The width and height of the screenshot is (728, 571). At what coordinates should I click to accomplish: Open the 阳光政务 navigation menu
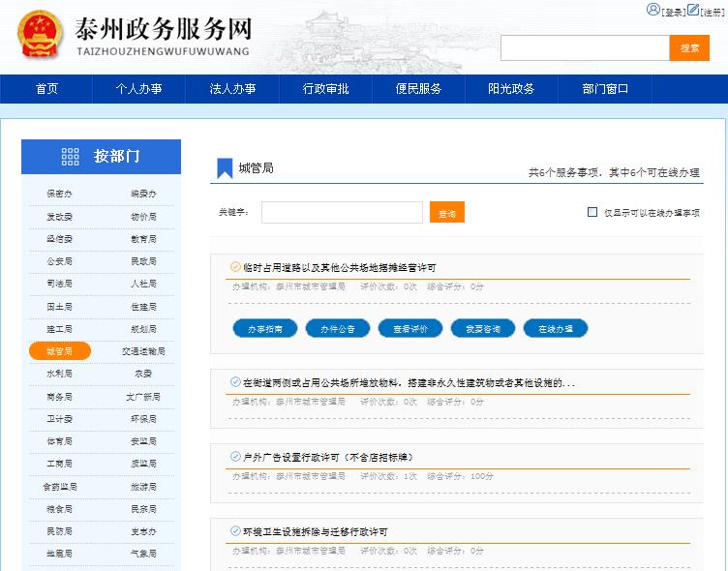pos(511,89)
